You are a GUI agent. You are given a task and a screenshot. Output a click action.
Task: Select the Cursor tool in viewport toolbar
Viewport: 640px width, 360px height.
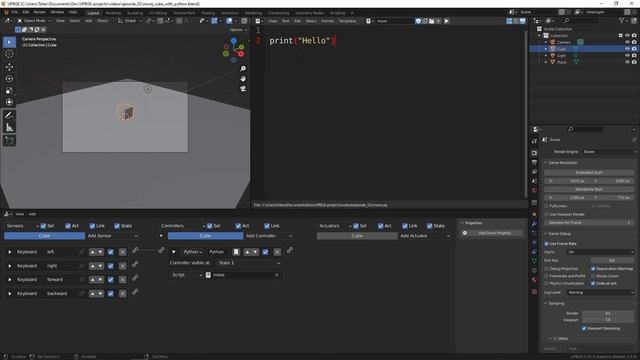(x=9, y=54)
